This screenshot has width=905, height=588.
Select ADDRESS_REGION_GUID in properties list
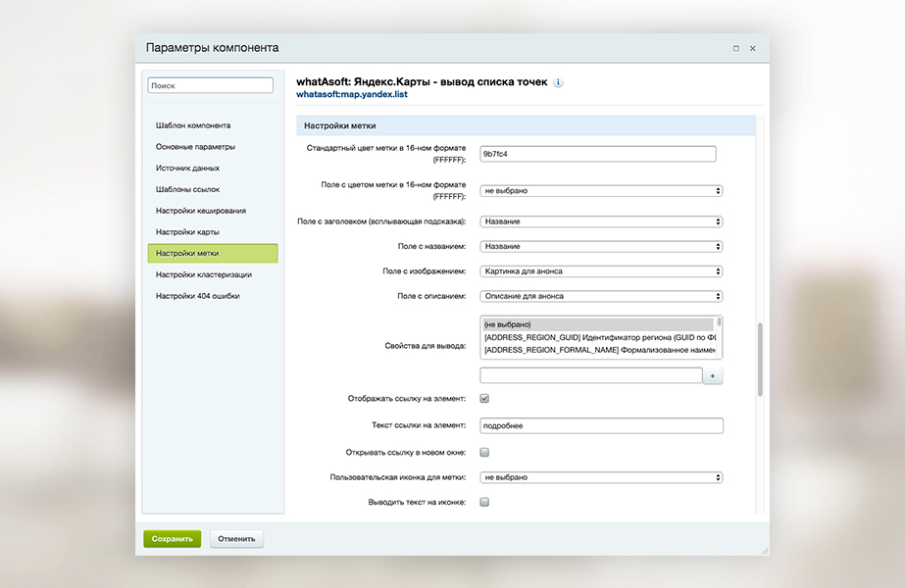pos(598,337)
